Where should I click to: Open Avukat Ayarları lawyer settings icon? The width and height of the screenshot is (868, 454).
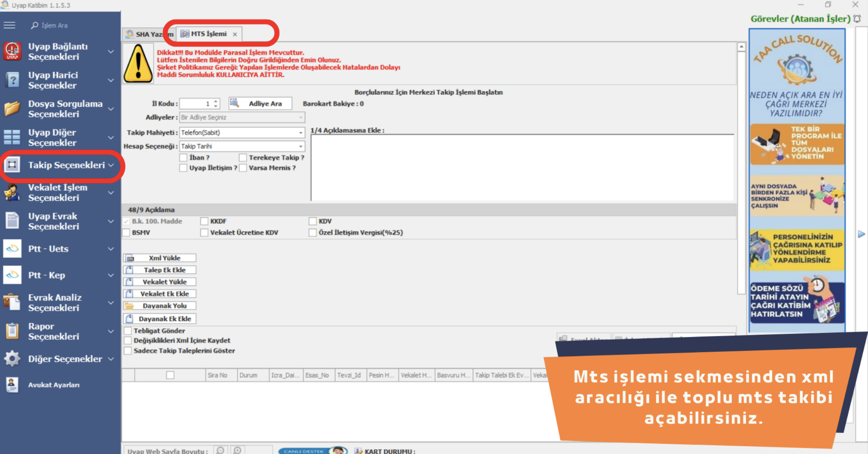12,385
